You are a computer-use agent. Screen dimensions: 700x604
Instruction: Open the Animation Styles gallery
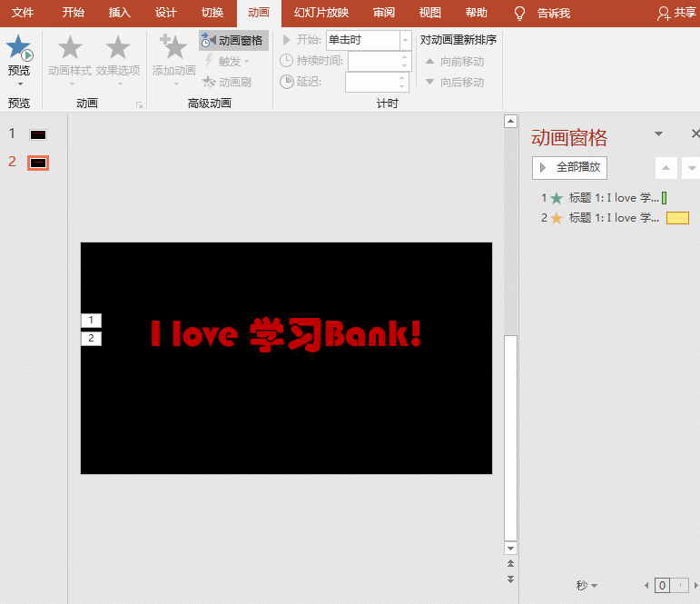[x=70, y=58]
